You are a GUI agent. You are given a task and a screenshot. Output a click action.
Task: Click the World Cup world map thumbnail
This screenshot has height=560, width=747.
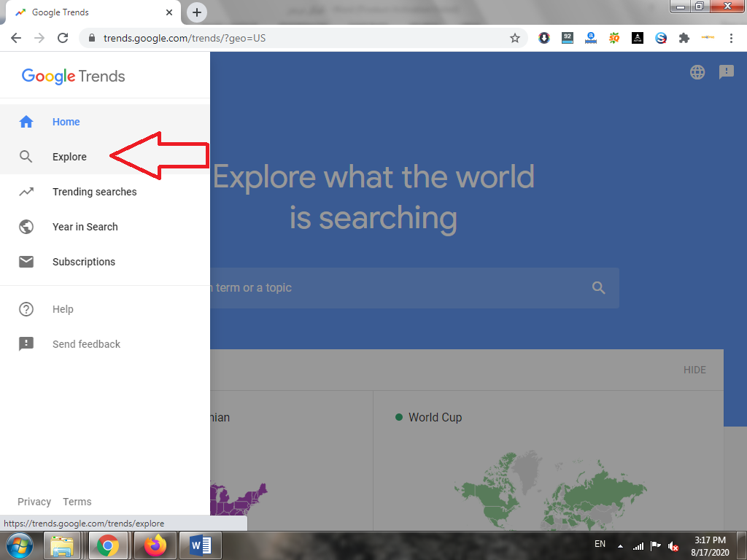point(550,491)
